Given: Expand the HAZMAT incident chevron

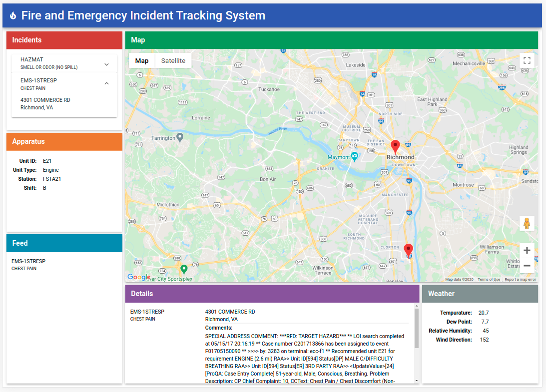Looking at the screenshot, I should click(106, 64).
